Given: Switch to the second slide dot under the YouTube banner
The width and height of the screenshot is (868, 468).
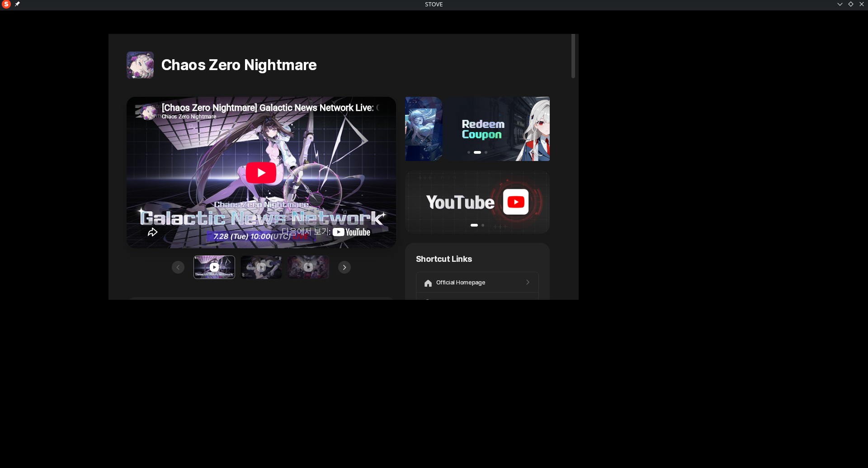Looking at the screenshot, I should pos(483,225).
